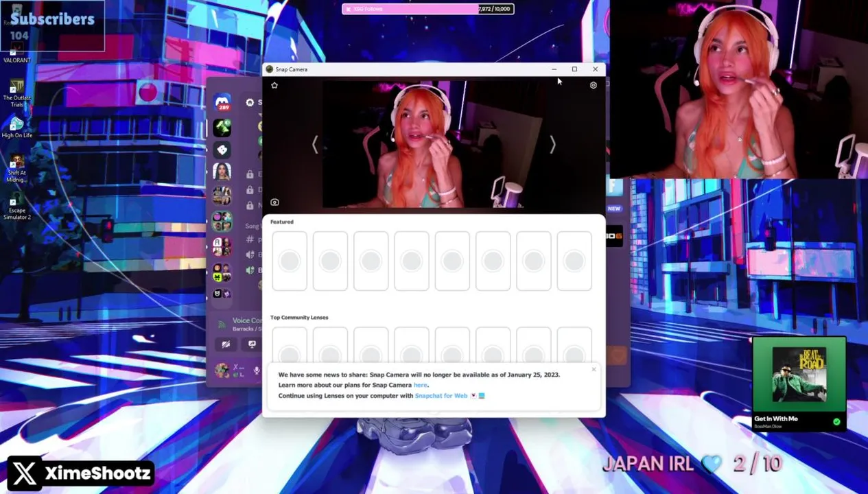868x494 pixels.
Task: Open favorites star in Snap Camera
Action: 274,85
